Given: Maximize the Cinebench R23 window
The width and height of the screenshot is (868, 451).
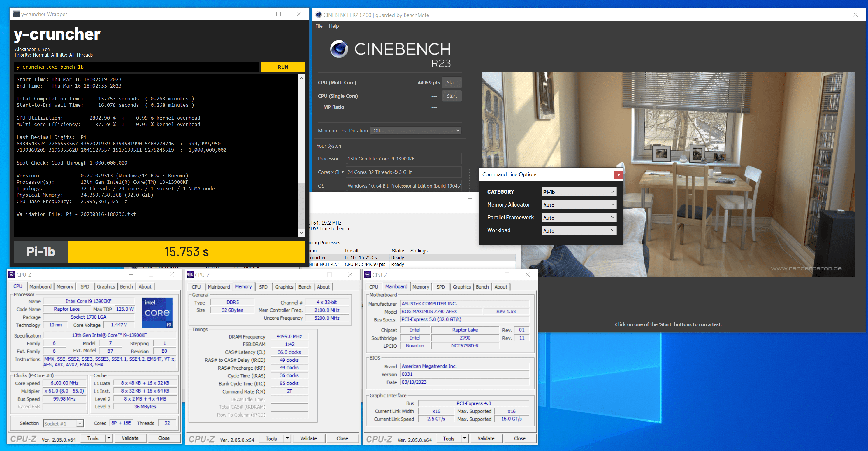Looking at the screenshot, I should [x=835, y=15].
